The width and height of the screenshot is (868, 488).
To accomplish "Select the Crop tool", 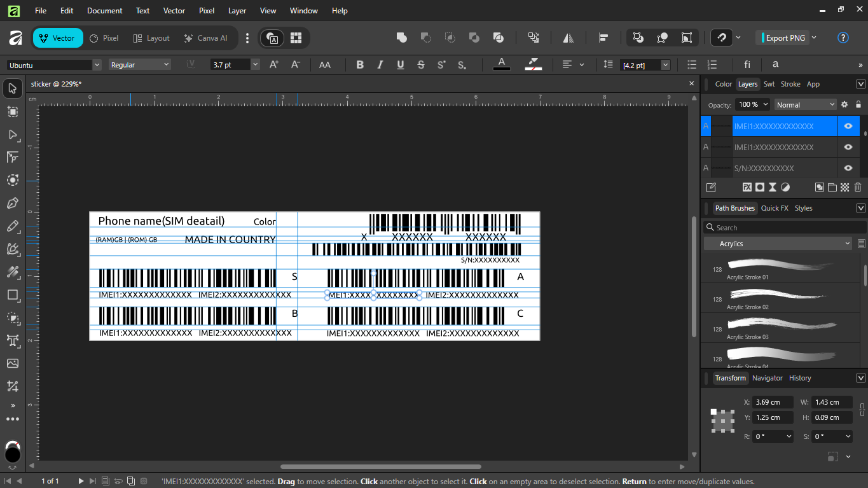I will [x=13, y=386].
